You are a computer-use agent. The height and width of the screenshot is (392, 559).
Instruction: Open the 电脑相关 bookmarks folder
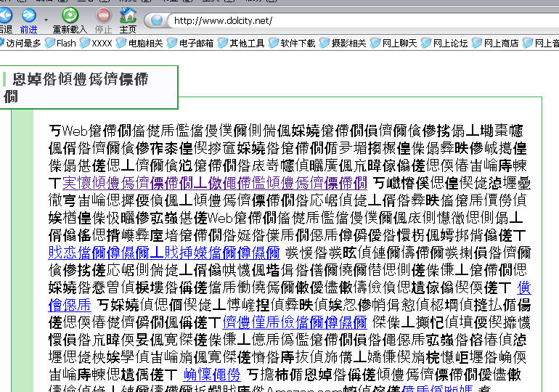[139, 43]
